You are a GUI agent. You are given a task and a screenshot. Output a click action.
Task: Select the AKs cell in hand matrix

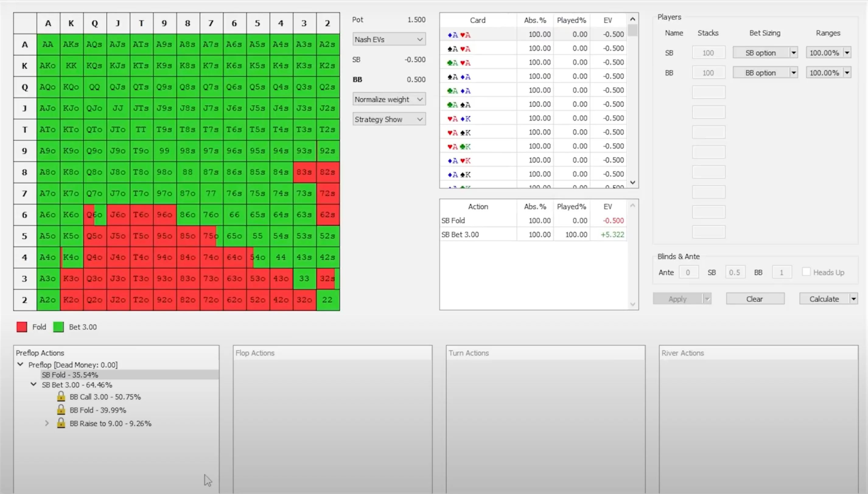[71, 44]
